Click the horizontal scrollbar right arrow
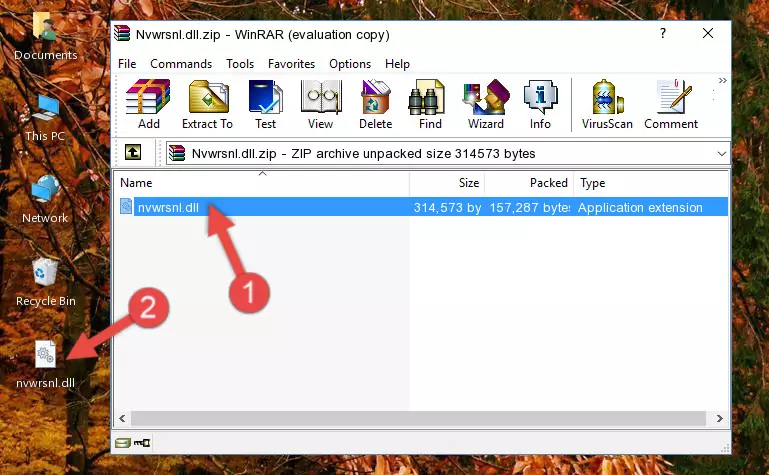Viewport: 769px width, 475px height. coord(719,418)
